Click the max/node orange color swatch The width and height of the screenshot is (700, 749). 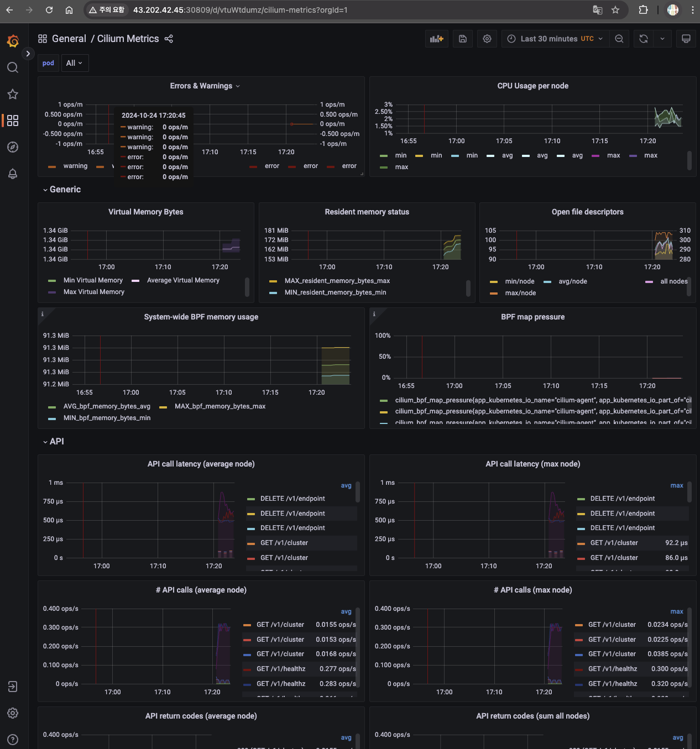point(494,294)
